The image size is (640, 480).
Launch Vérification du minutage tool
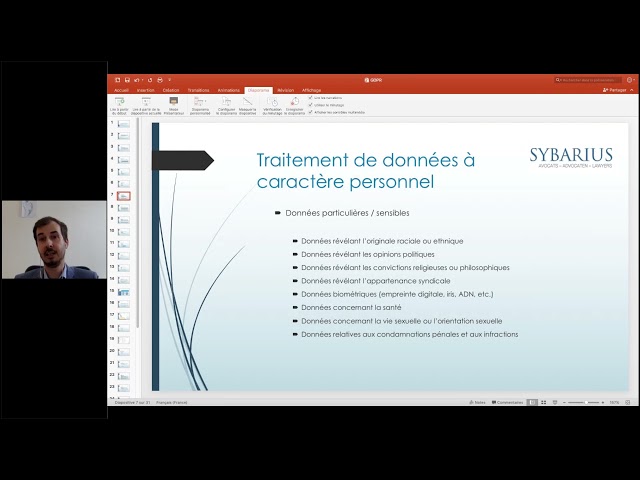(273, 101)
